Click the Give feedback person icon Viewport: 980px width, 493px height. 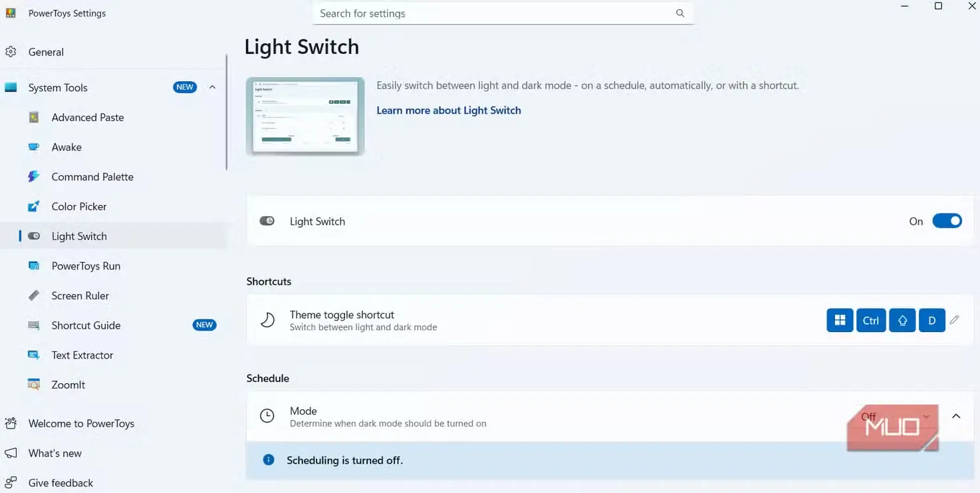click(11, 483)
